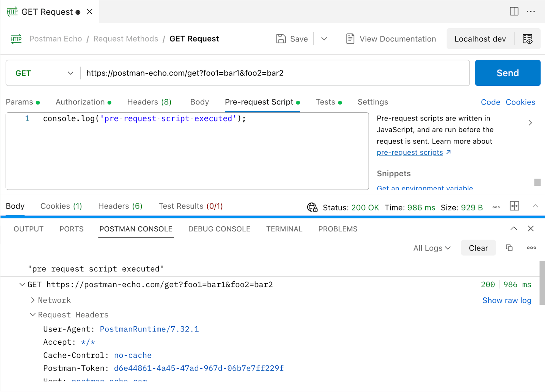
Task: Click the network globe lock icon
Action: tap(312, 207)
